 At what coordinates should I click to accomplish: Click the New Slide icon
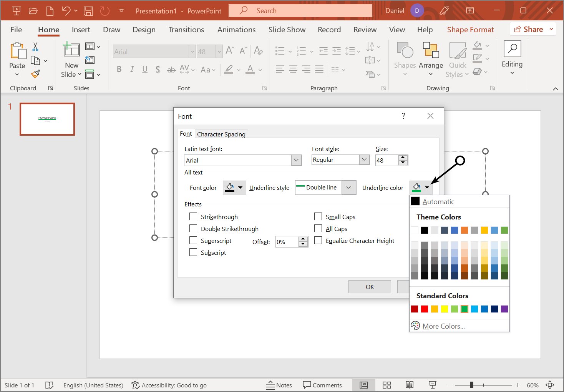click(71, 51)
